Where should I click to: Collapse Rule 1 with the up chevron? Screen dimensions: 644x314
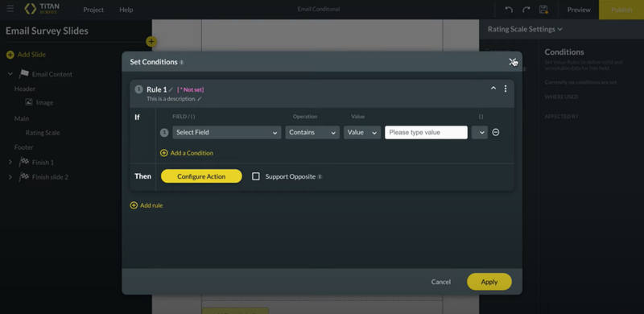[x=493, y=89]
